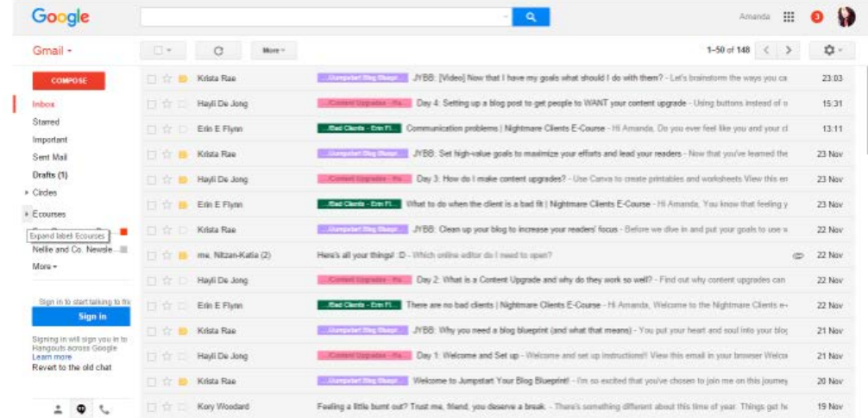
Task: Click the Google logo
Action: pyautogui.click(x=60, y=17)
